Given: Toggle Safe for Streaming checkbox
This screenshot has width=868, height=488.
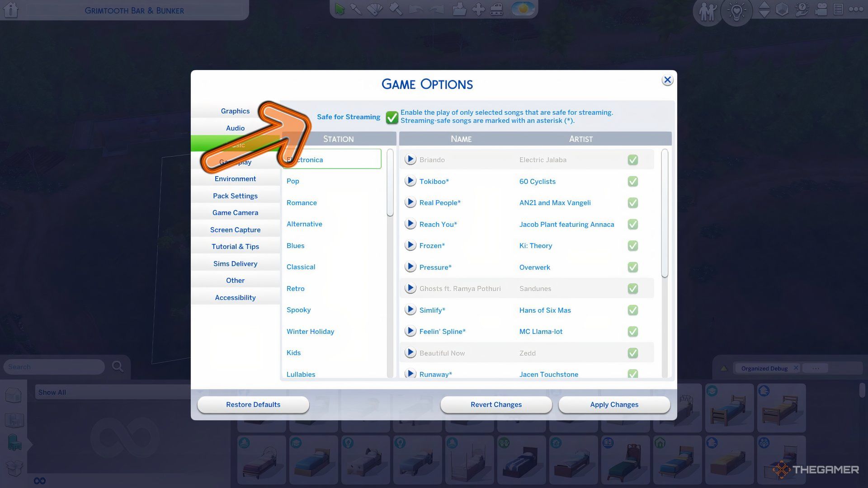Looking at the screenshot, I should coord(392,116).
